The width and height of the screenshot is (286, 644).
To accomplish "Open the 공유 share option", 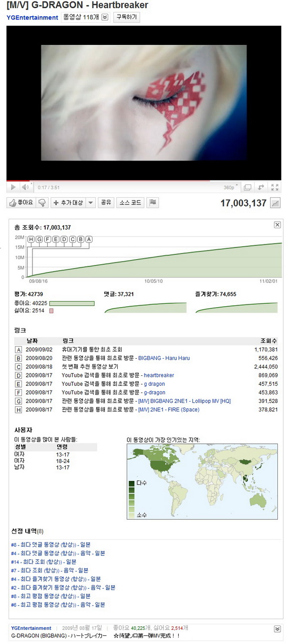I will point(106,202).
